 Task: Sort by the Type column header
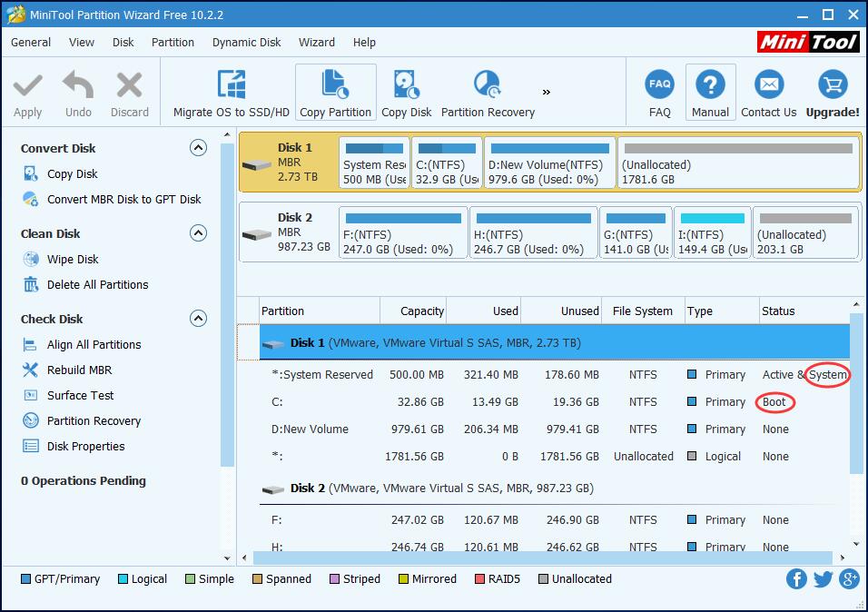pos(721,311)
